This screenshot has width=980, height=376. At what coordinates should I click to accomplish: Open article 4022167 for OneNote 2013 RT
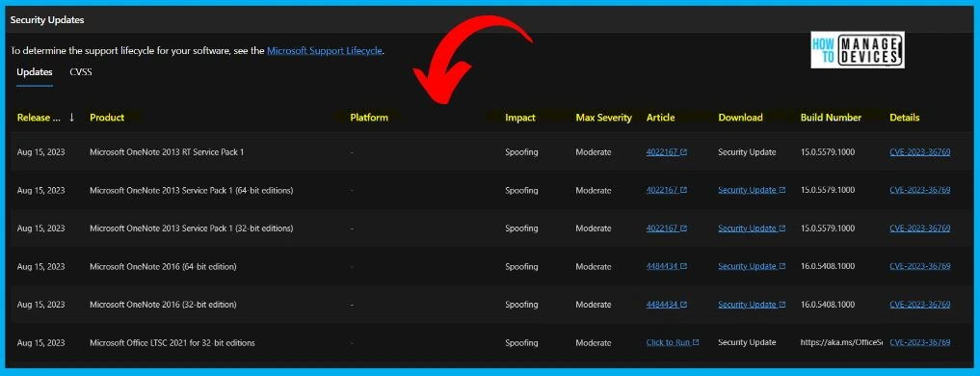[666, 152]
